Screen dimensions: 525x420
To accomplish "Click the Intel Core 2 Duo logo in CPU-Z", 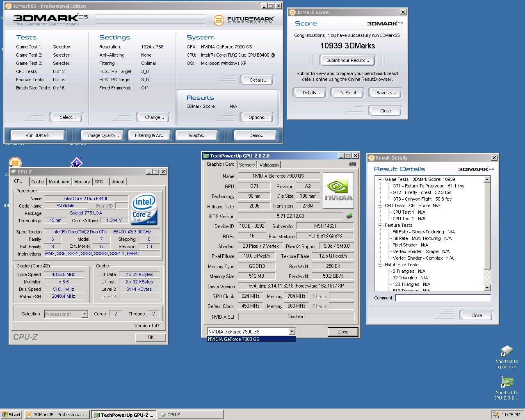I will tap(144, 209).
